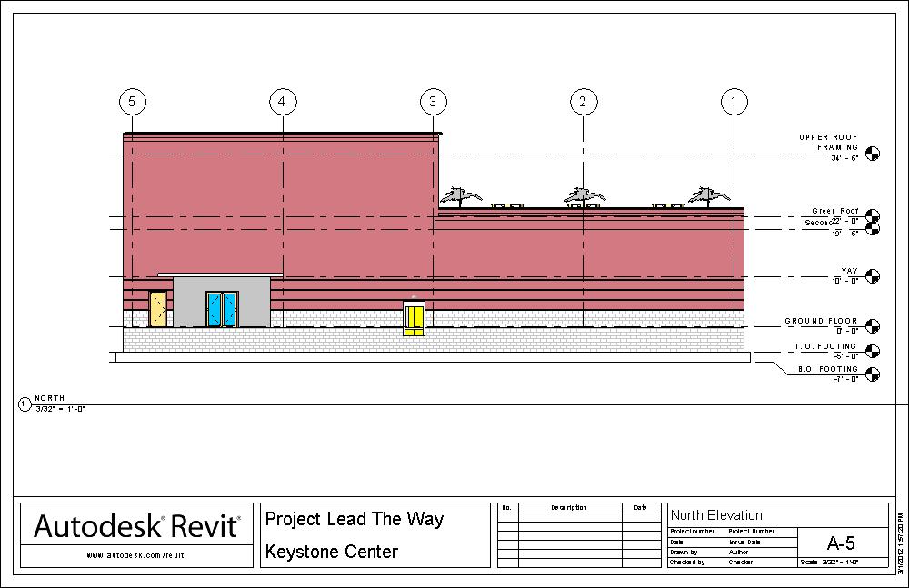The height and width of the screenshot is (588, 909).
Task: Click the -5' - 0" elevation value
Action: point(846,356)
